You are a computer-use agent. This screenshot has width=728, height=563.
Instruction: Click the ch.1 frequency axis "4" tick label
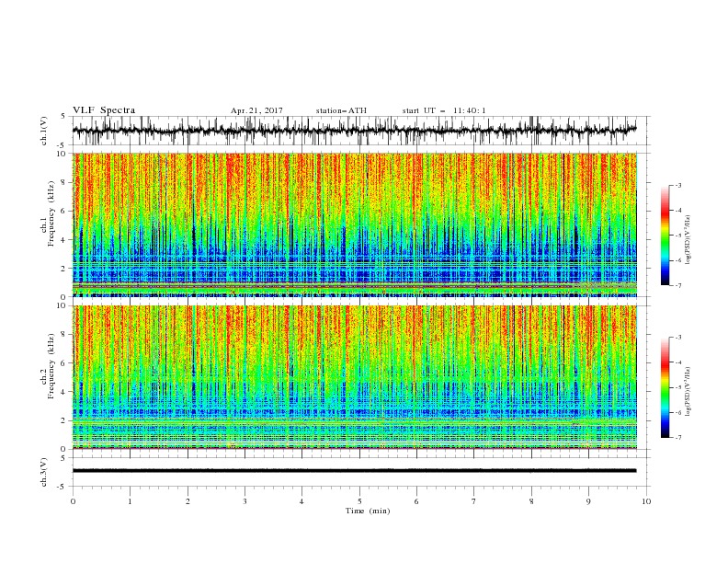tap(63, 240)
